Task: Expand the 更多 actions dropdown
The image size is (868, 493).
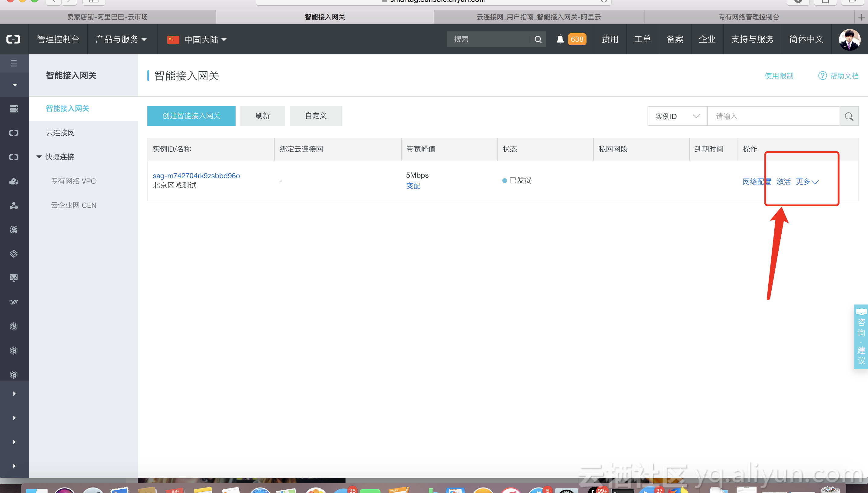Action: coord(807,182)
